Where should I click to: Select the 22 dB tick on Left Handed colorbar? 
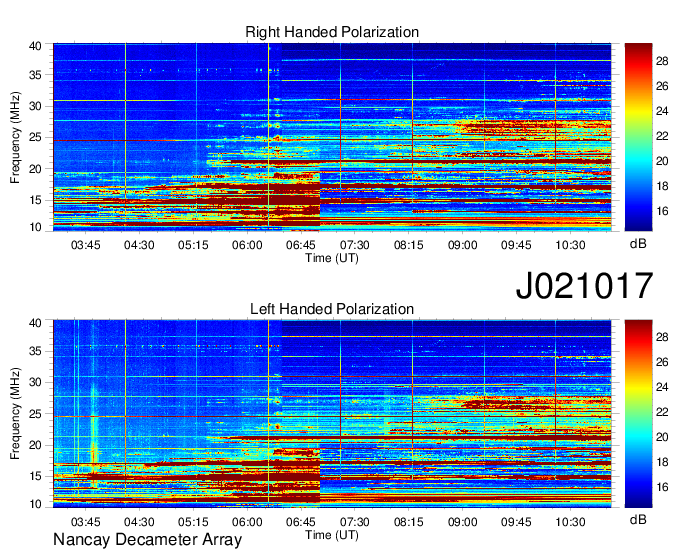coord(662,412)
